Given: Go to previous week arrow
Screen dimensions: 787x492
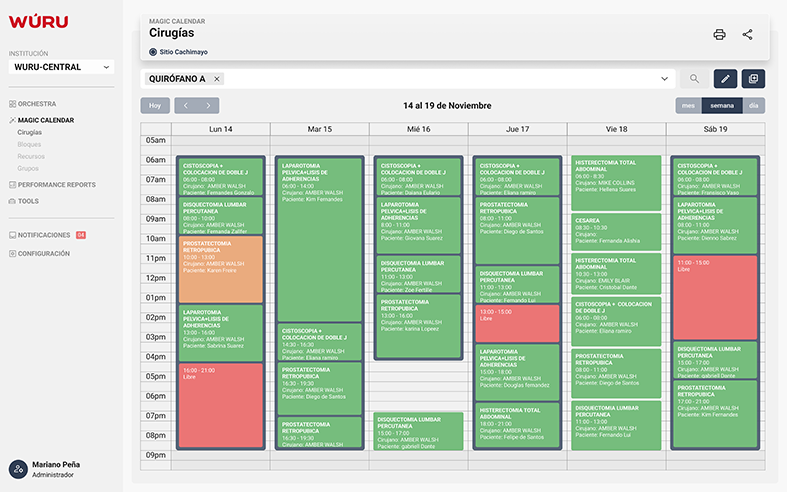Looking at the screenshot, I should tap(186, 105).
